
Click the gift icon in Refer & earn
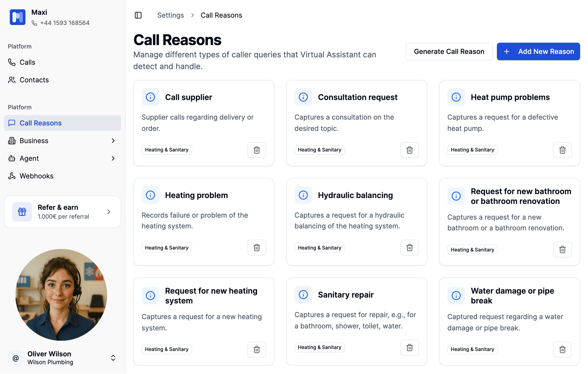22,212
